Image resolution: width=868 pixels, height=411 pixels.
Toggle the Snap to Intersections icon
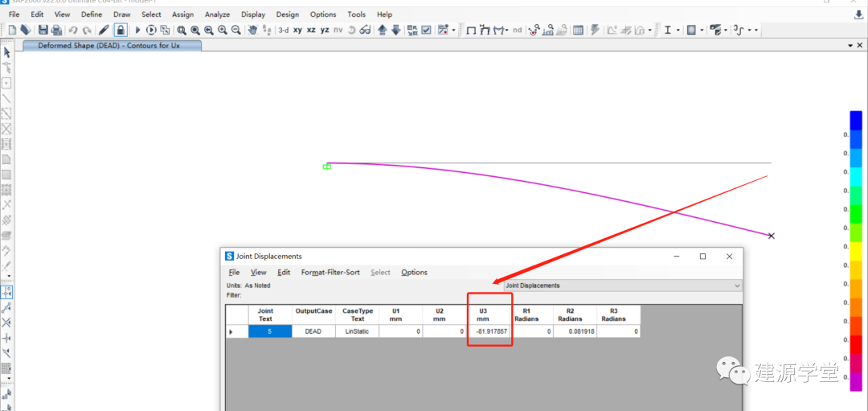click(x=6, y=323)
